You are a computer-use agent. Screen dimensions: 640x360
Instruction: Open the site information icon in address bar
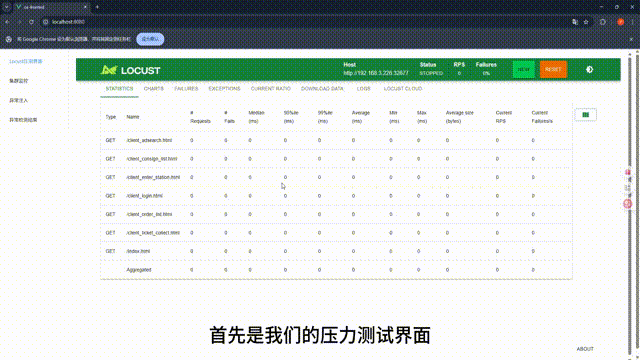point(46,22)
